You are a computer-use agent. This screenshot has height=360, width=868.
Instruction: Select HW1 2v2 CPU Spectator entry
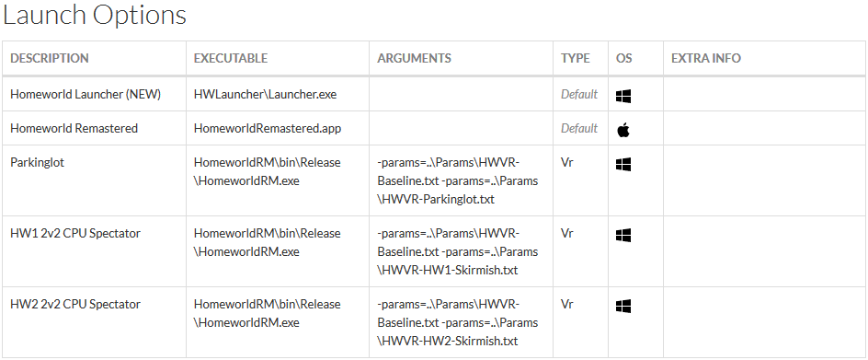click(x=75, y=233)
